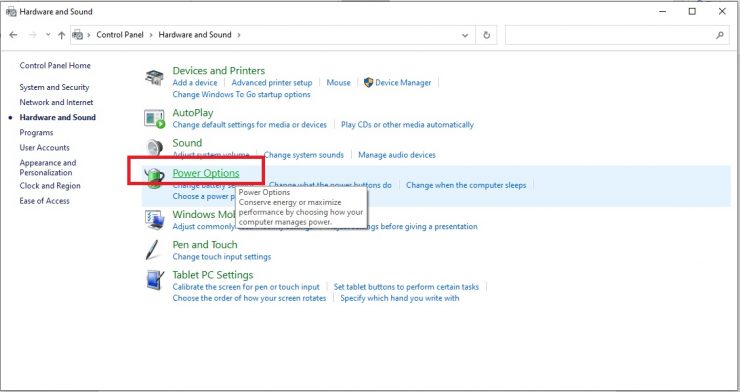Open the Devices and Printers heading
The height and width of the screenshot is (392, 740).
tap(219, 71)
